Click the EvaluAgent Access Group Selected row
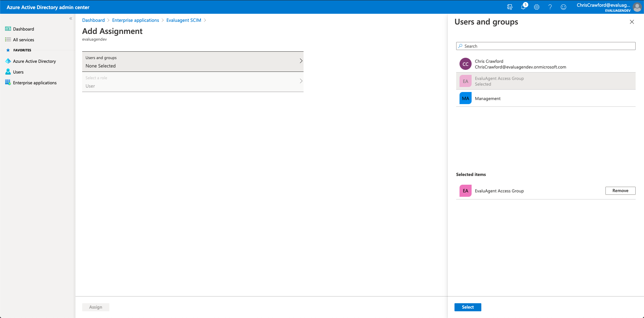Screen dimensions: 644x318 (x=546, y=81)
